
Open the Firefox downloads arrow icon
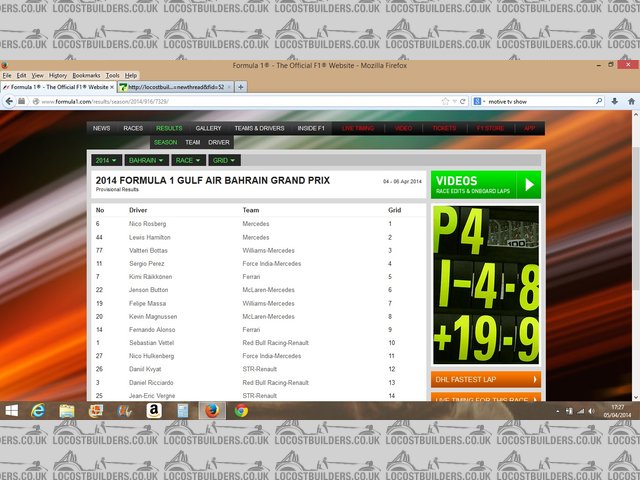click(614, 101)
